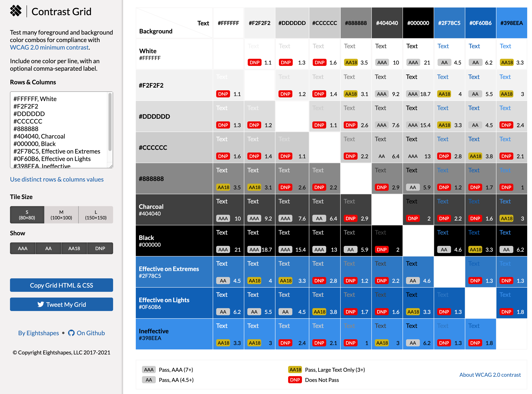Click Ineffective row DNP 2.4 cell
Image resolution: width=532 pixels, height=394 pixels.
[x=292, y=334]
